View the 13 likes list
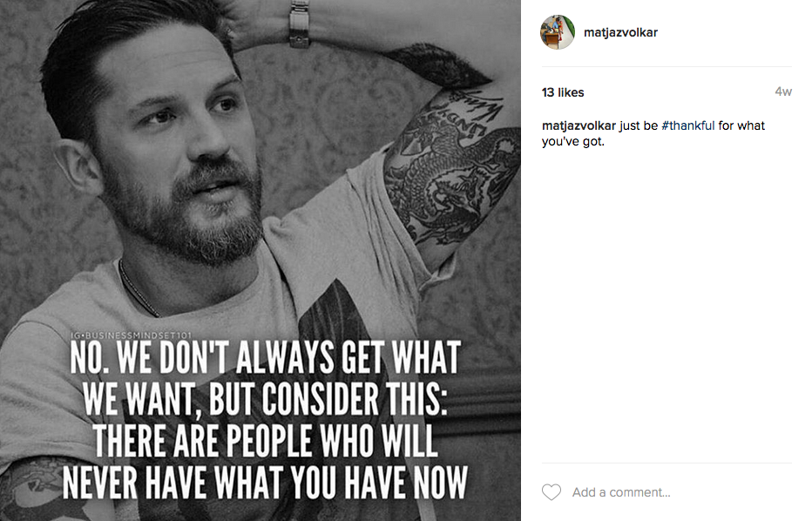Viewport: 812px width, 521px height. [563, 92]
